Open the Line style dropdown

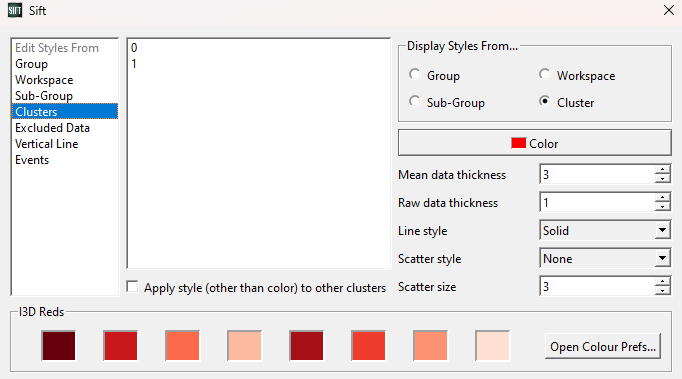coord(605,231)
